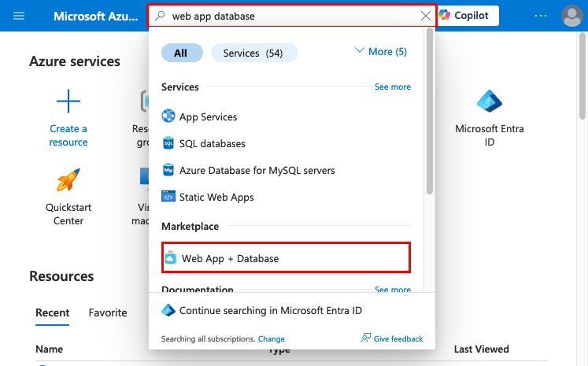Screen dimensions: 588x366
Task: Click the Entra ID icon in Continue searching
Action: tap(168, 310)
